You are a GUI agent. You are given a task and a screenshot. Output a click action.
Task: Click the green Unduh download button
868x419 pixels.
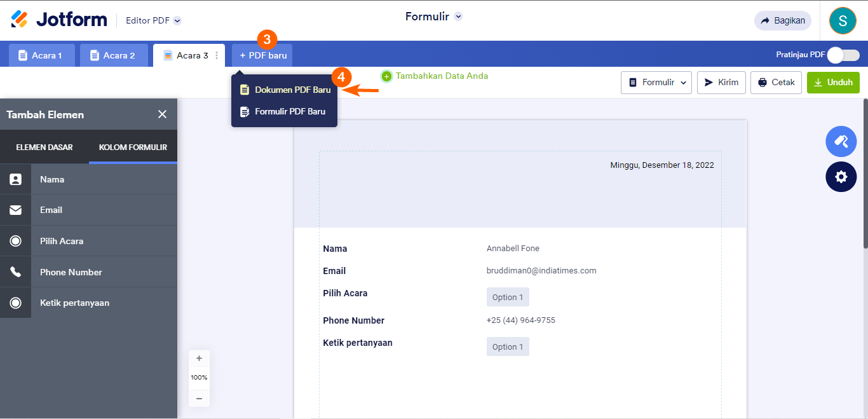click(833, 83)
